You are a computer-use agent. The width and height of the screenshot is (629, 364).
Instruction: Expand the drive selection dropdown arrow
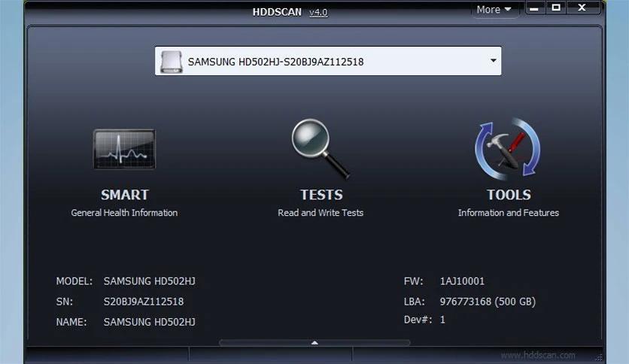point(493,60)
